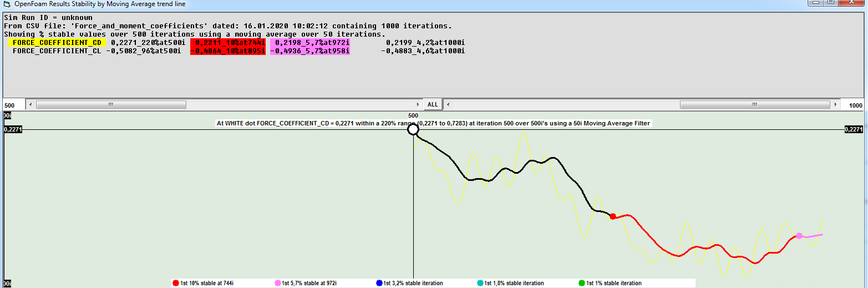Click the red 10% stable dot on curve
This screenshot has width=868, height=288.
coord(612,216)
